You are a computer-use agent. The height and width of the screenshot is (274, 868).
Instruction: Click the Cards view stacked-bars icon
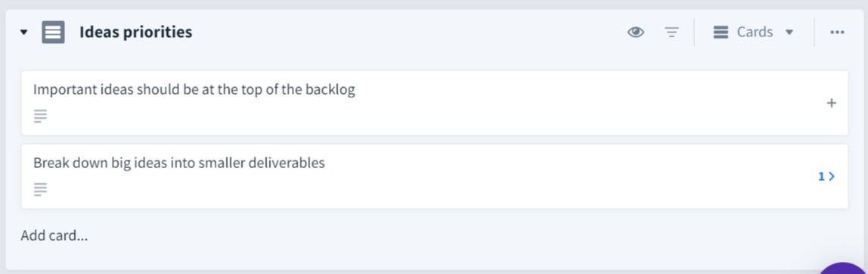721,33
